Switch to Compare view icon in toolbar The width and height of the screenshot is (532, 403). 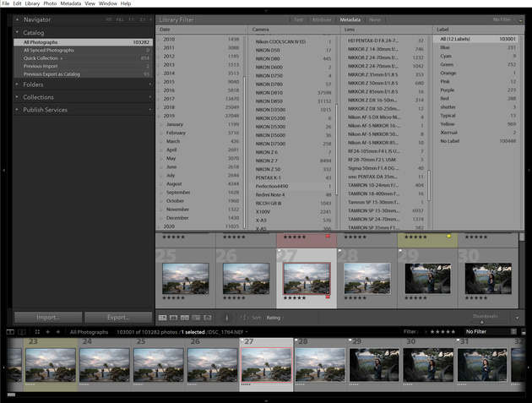coord(185,318)
